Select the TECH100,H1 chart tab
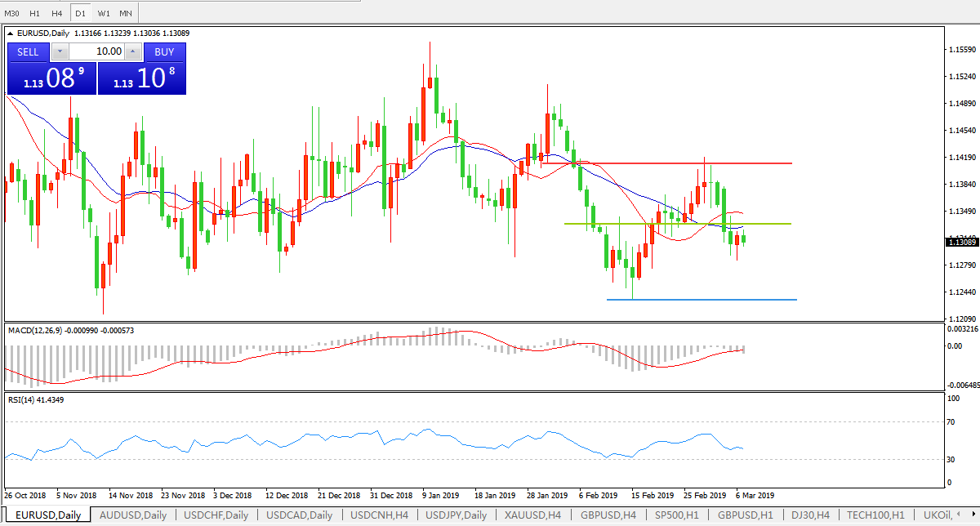Screen dimensions: 980x526 coord(875,515)
